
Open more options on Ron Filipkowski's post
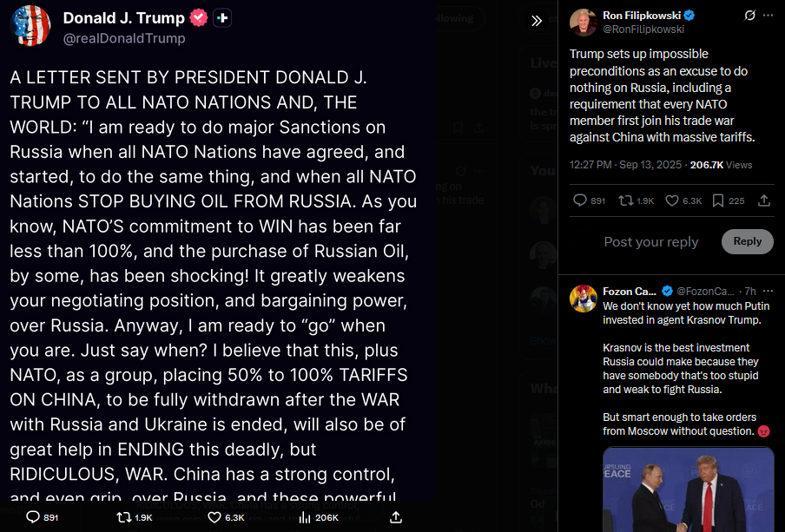click(768, 16)
